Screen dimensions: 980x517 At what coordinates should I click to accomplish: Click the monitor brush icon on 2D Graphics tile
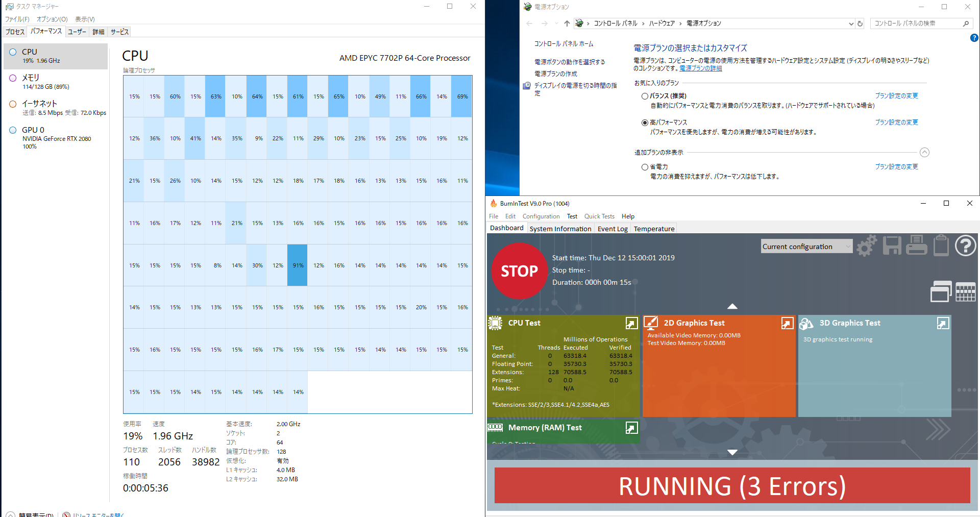651,323
